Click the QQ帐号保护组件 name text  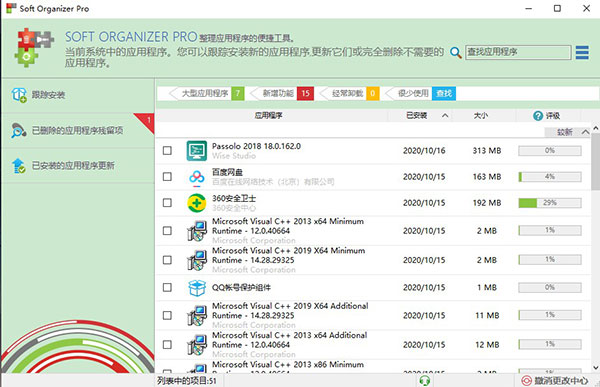(x=241, y=287)
